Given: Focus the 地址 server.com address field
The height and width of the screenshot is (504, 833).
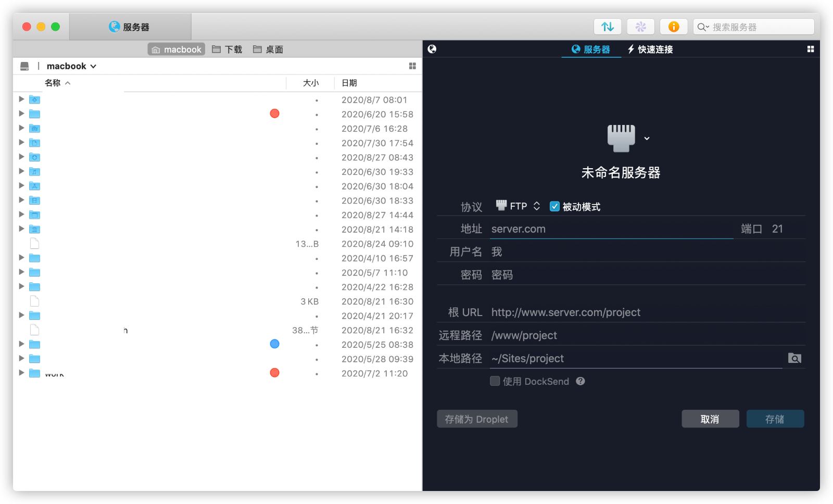Looking at the screenshot, I should (611, 229).
